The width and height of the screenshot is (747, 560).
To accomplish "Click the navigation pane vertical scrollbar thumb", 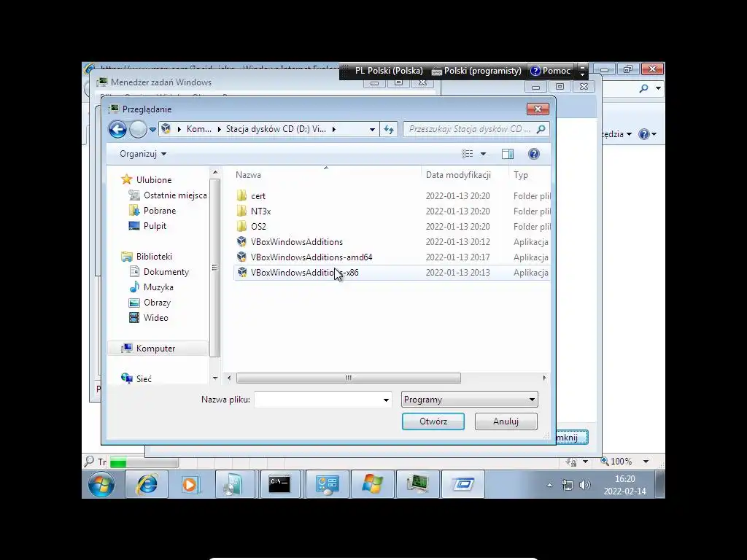I will tap(215, 267).
